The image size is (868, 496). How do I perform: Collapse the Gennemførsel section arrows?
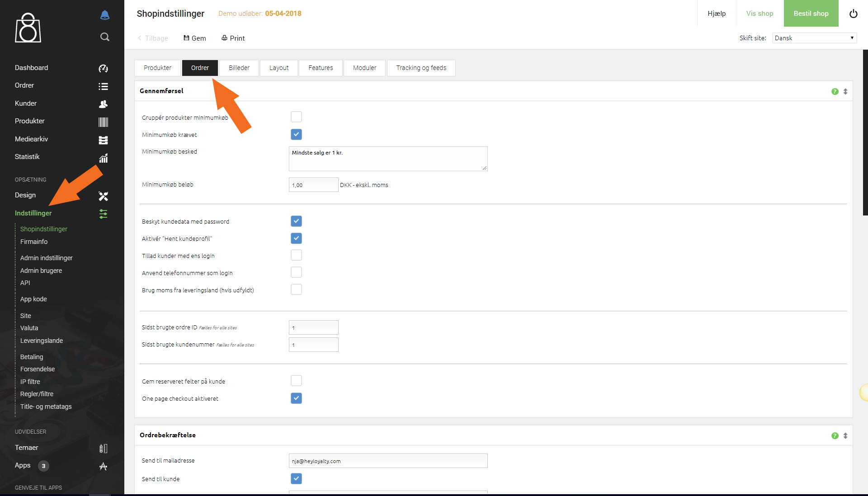845,91
